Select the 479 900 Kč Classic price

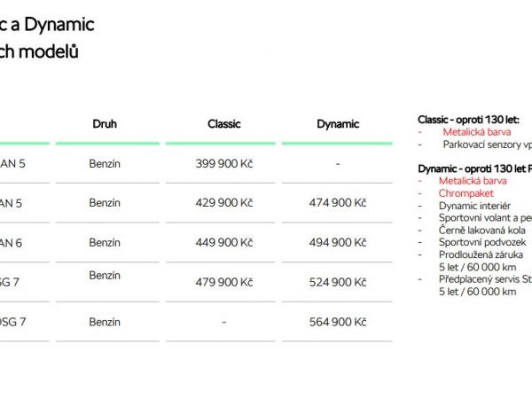pyautogui.click(x=223, y=282)
